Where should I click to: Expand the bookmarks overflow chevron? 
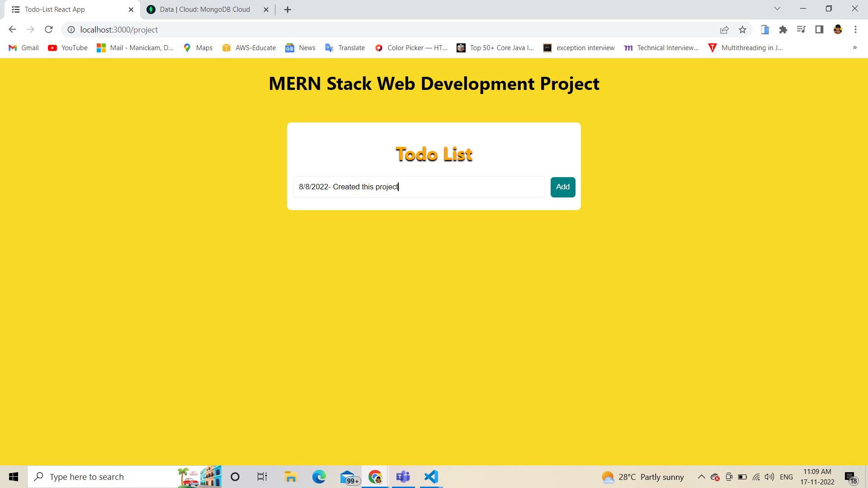coord(855,47)
